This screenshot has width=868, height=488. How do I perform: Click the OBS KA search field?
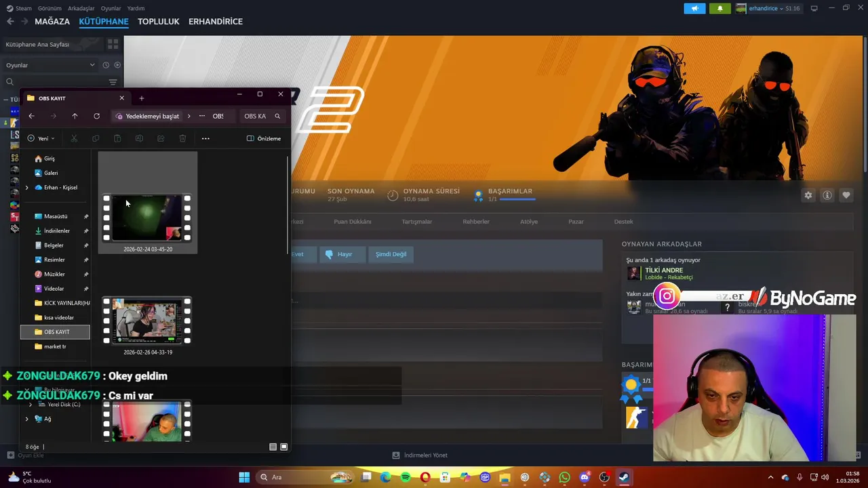click(x=262, y=116)
